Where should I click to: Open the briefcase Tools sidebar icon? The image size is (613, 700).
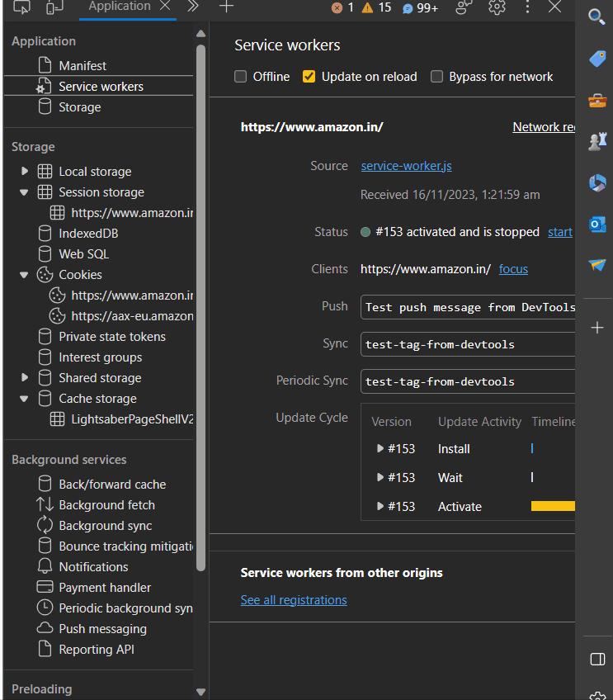pos(597,100)
